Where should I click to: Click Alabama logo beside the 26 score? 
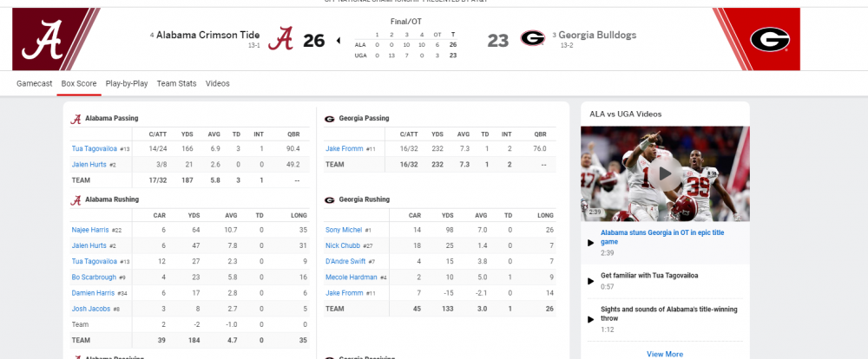tap(279, 39)
